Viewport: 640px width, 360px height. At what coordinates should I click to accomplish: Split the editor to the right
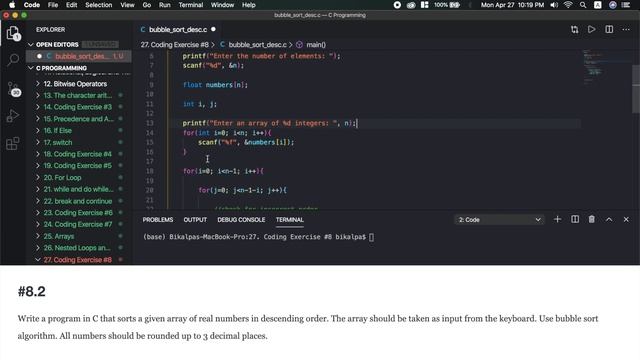coord(609,29)
